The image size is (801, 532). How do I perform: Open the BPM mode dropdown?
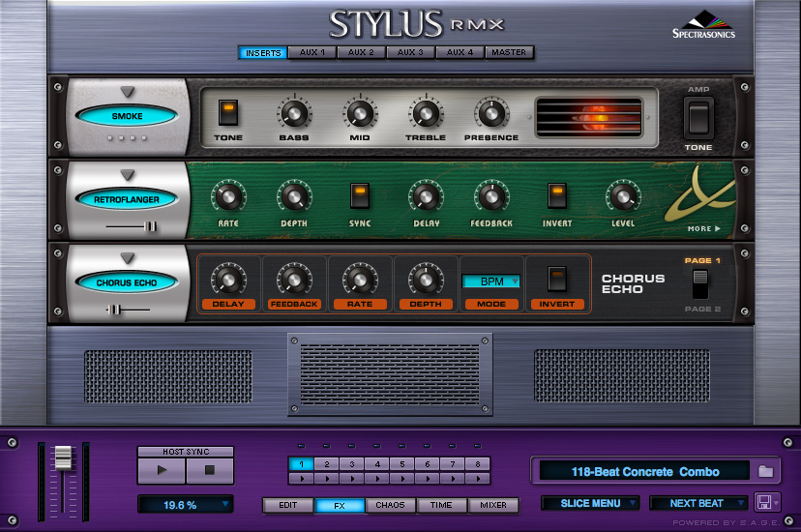[x=490, y=281]
